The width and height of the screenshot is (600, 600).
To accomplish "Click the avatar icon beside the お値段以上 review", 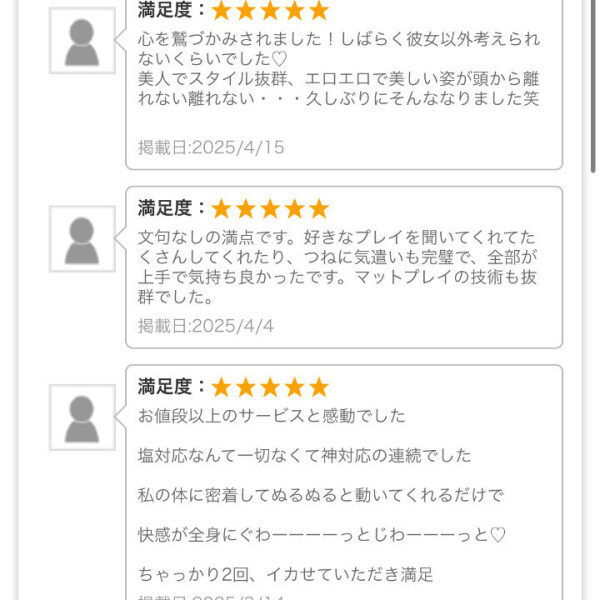I will 82,417.
